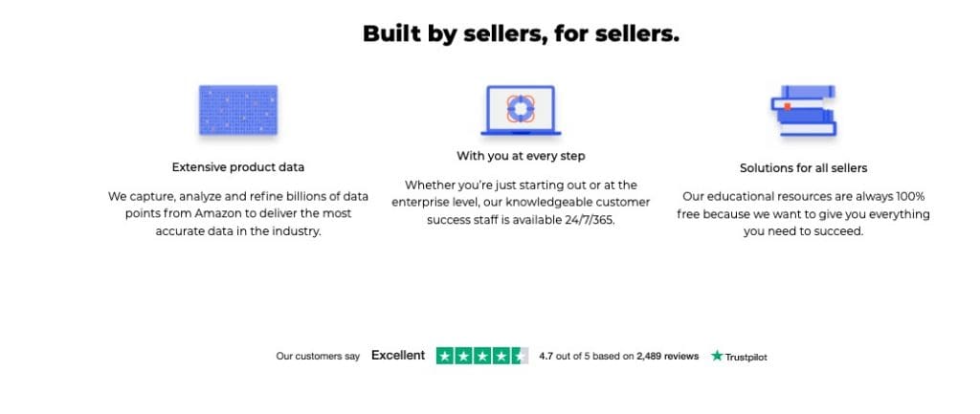
Task: Click the 'Our customers say' text
Action: coord(318,357)
